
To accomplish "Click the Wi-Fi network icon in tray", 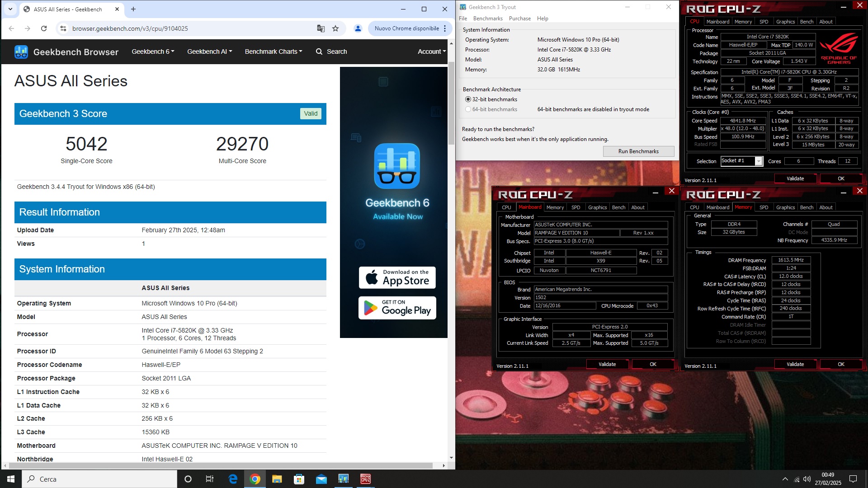I will coord(797,479).
